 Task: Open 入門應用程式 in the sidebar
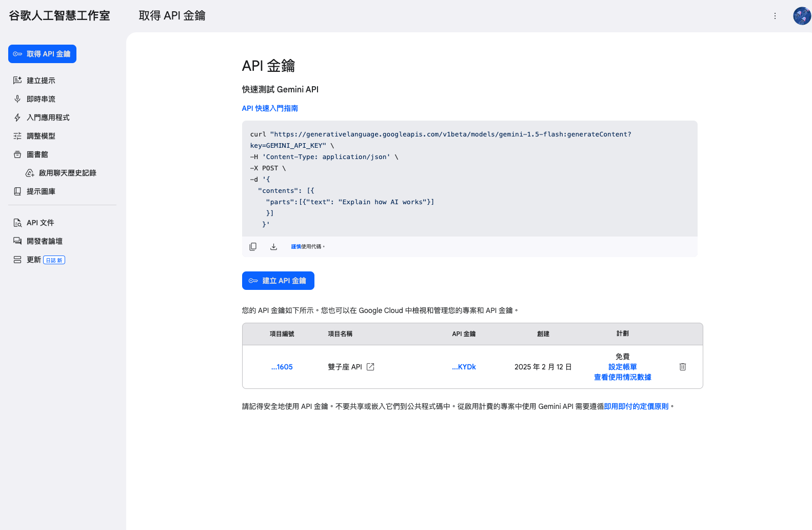coord(48,117)
